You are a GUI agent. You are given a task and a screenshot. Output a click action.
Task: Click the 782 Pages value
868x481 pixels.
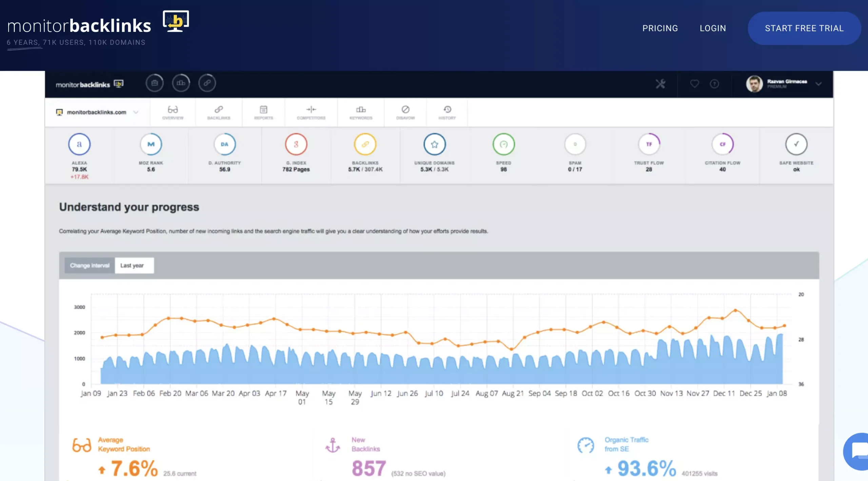[296, 169]
